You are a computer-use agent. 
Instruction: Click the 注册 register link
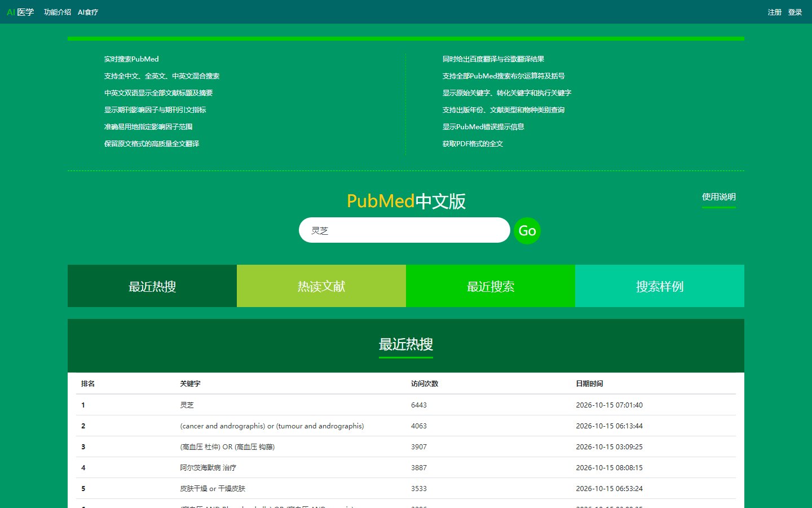[x=775, y=12]
